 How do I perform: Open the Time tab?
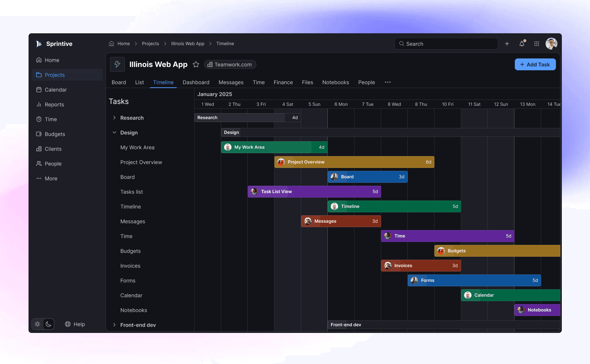[x=259, y=82]
